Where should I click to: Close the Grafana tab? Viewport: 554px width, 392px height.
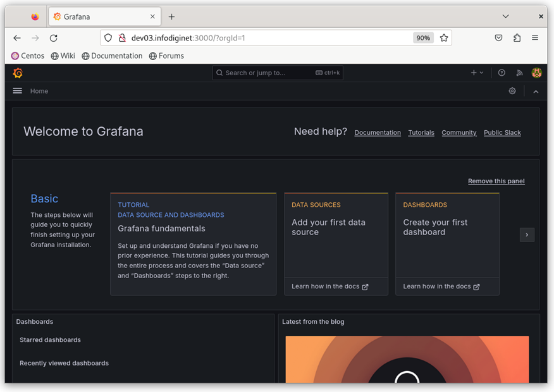pos(152,16)
